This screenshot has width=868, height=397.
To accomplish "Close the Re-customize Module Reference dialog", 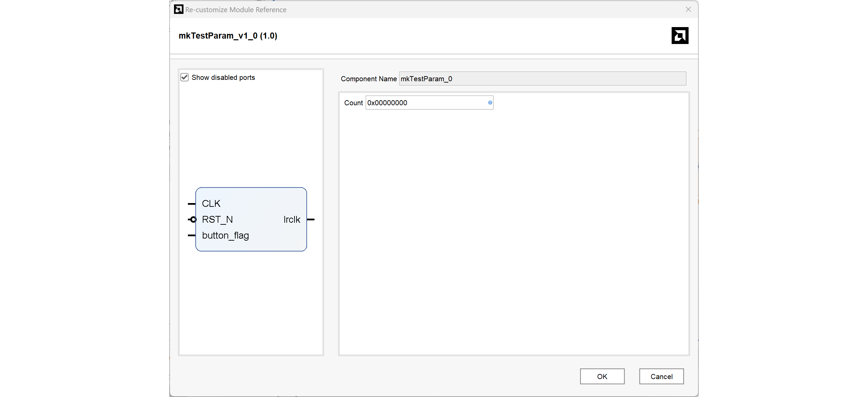I will click(x=688, y=9).
